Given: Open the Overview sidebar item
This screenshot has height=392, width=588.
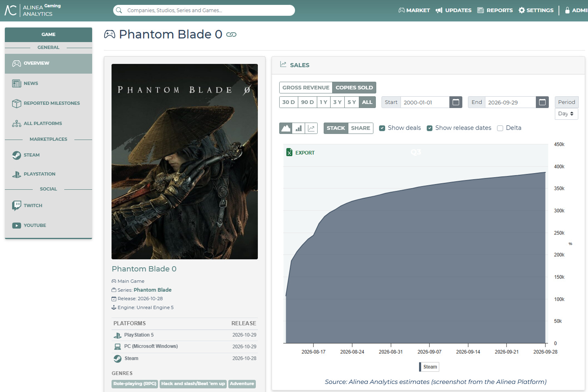Looking at the screenshot, I should (x=48, y=64).
